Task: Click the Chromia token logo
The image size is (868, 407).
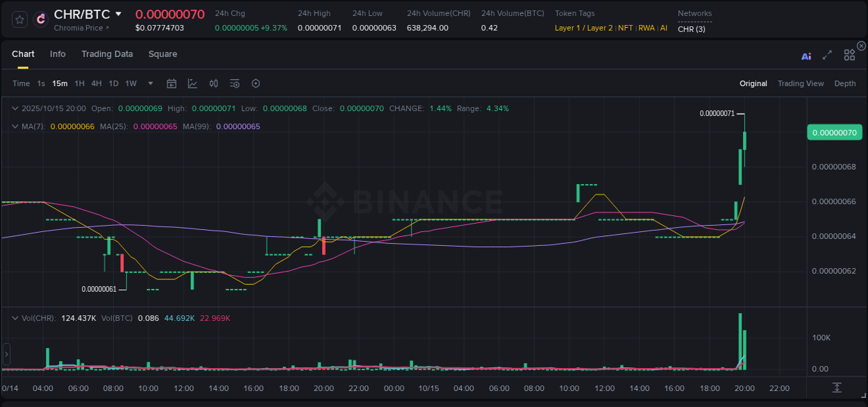Action: click(39, 19)
